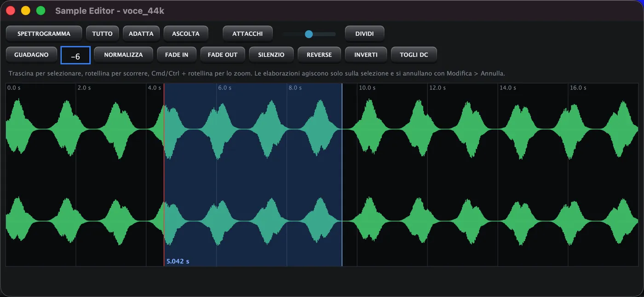Click the blue attack sensitivity slider handle
This screenshot has height=297, width=644.
click(x=309, y=34)
